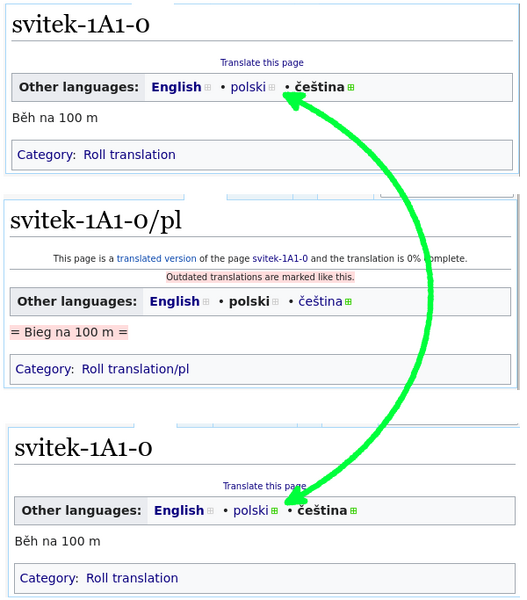Click green status icon next to čeština, bottom panel
Screen dimensions: 527x600
point(353,510)
